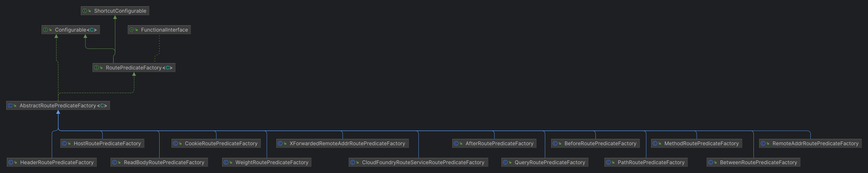
Task: Click the HeaderRoutePredicateFactory class icon
Action: 11,162
